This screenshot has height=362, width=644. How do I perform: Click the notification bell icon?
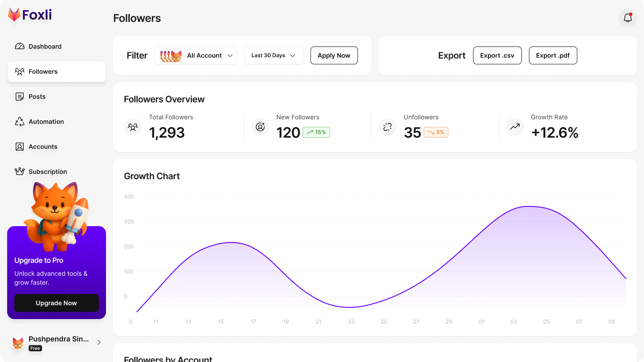(627, 18)
